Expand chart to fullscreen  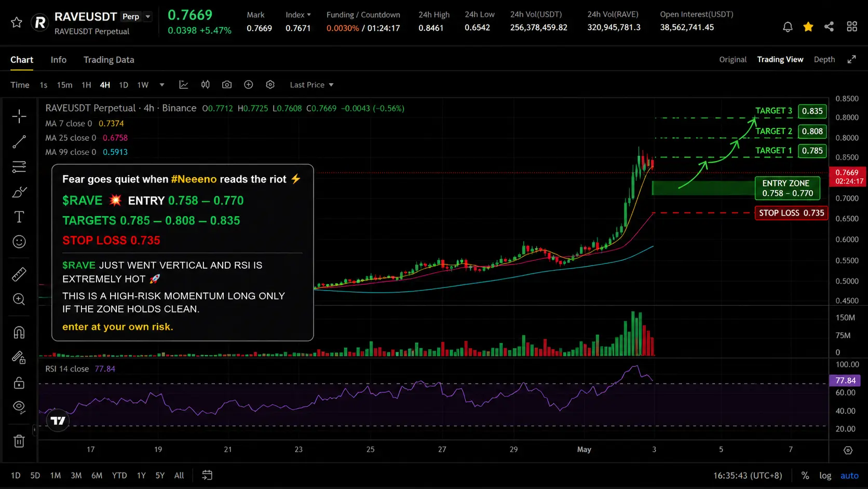[851, 59]
